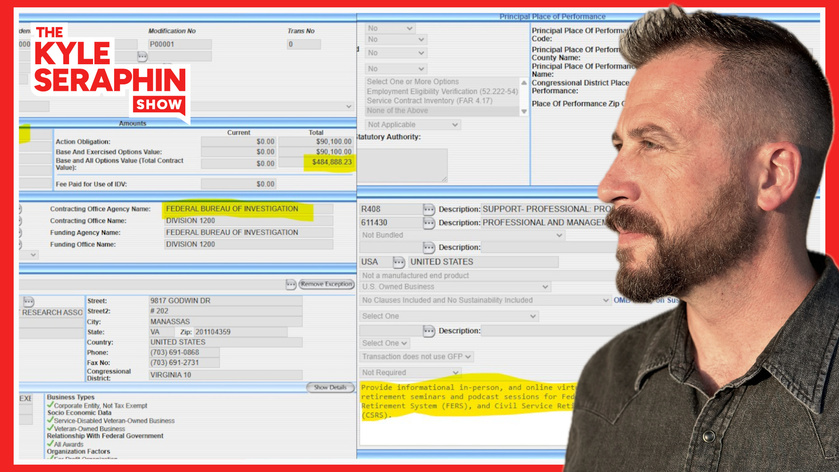Click the ellipsis button below the Modification No field
Viewport: 839px width, 472px height.
click(x=142, y=56)
